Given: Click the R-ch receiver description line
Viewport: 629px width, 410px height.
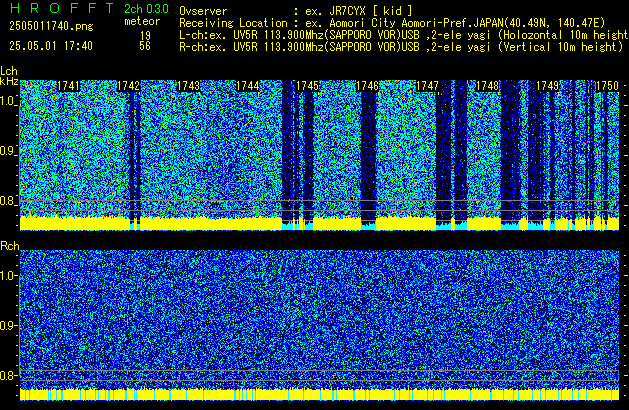Looking at the screenshot, I should [401, 47].
